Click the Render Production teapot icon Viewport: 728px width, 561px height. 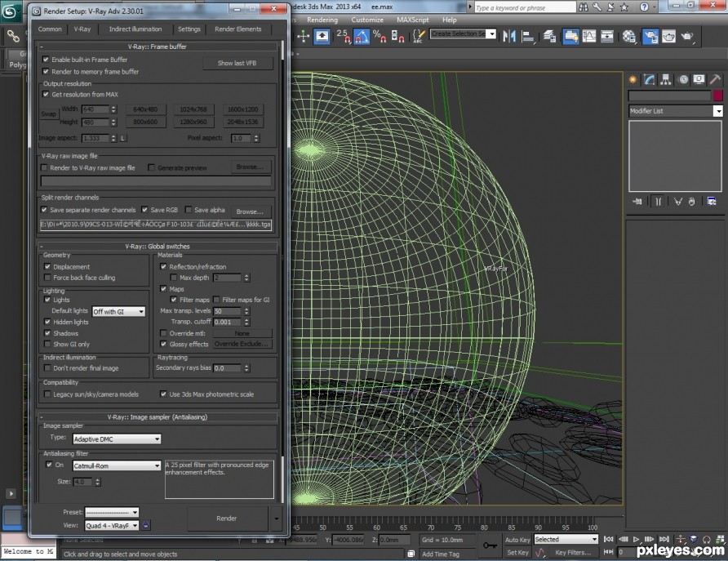687,36
